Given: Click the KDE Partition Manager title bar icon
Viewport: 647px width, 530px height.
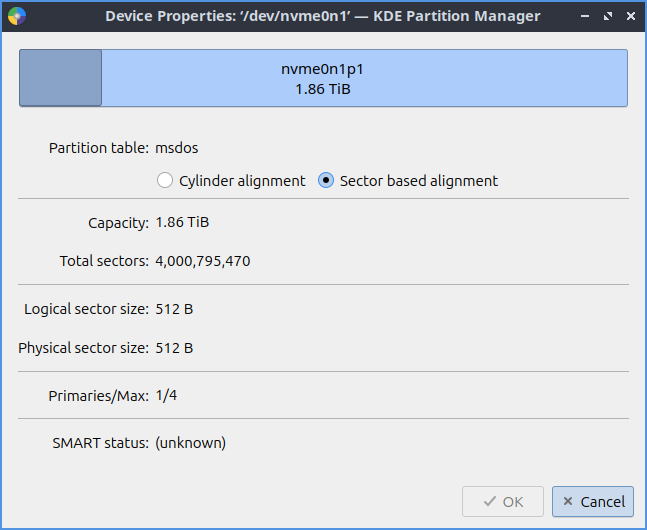Looking at the screenshot, I should click(17, 16).
